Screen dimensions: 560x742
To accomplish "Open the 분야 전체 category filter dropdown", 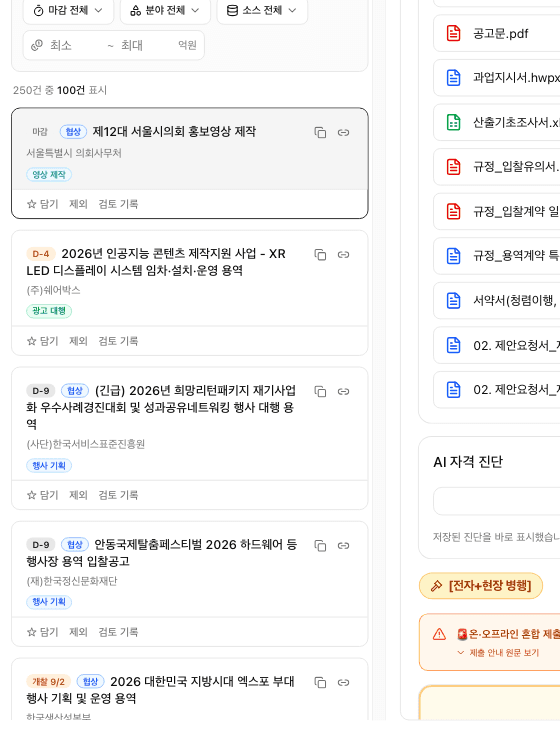I will [x=165, y=10].
